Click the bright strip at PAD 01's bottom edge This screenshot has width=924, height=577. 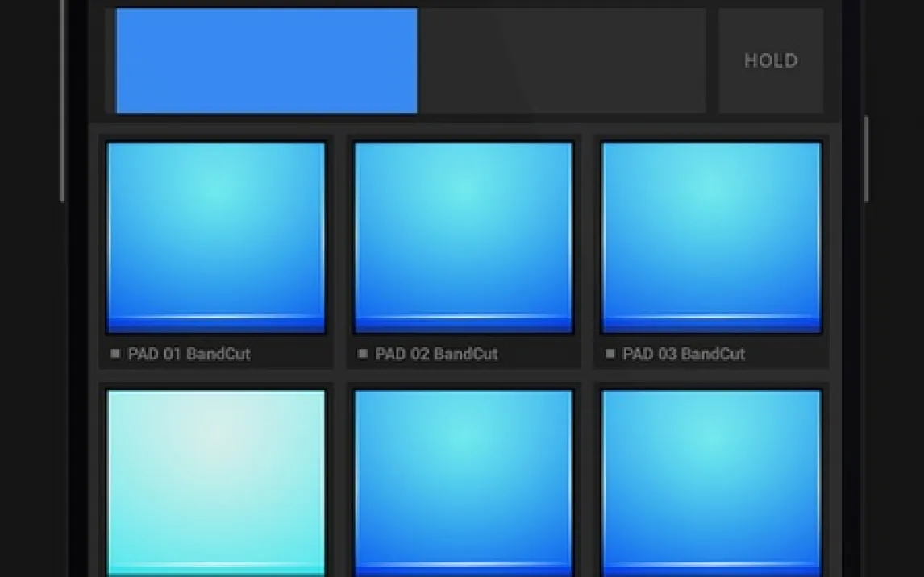[216, 323]
